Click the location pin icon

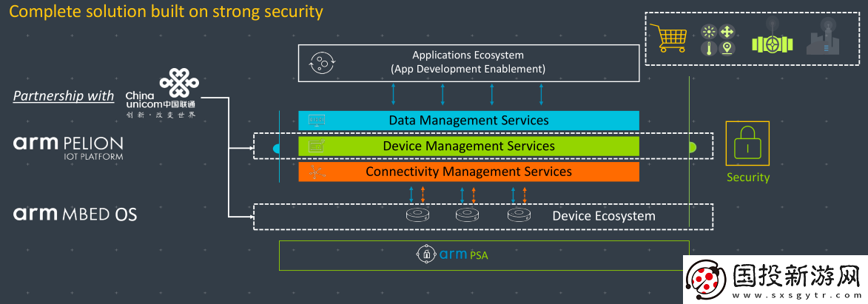coord(727,48)
